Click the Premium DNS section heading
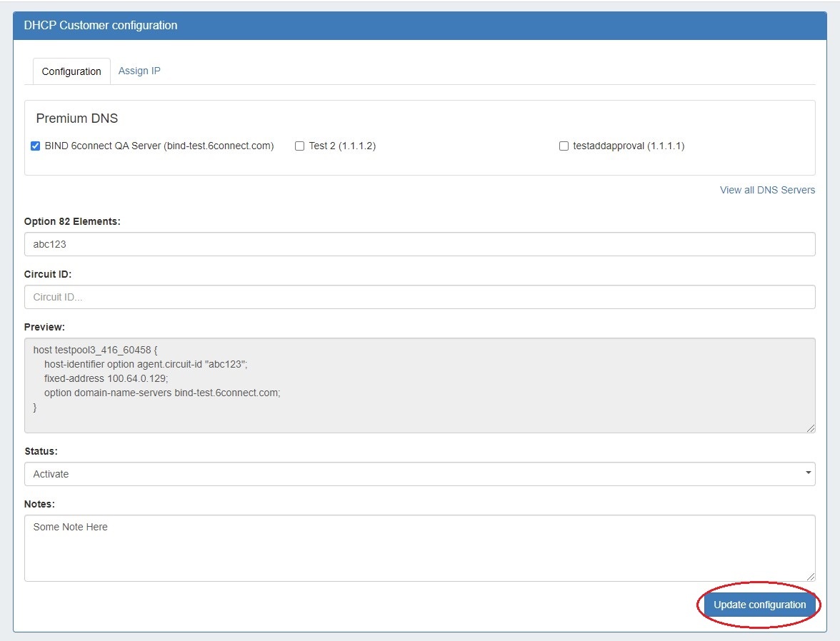This screenshot has width=840, height=641. 77,118
